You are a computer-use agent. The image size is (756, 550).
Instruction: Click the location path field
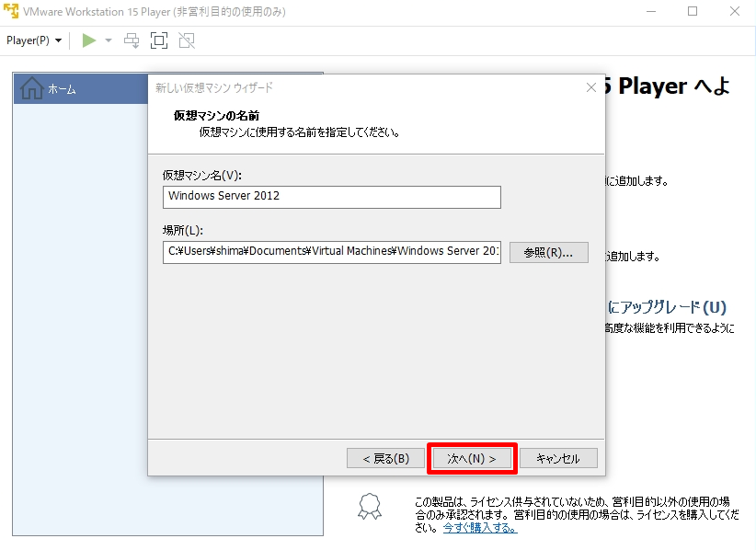point(332,252)
